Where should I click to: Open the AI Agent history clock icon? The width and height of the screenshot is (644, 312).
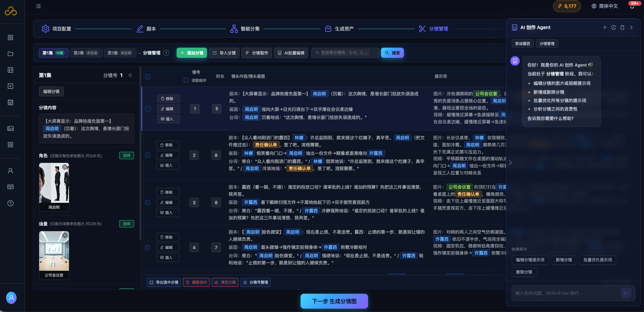pos(614,27)
